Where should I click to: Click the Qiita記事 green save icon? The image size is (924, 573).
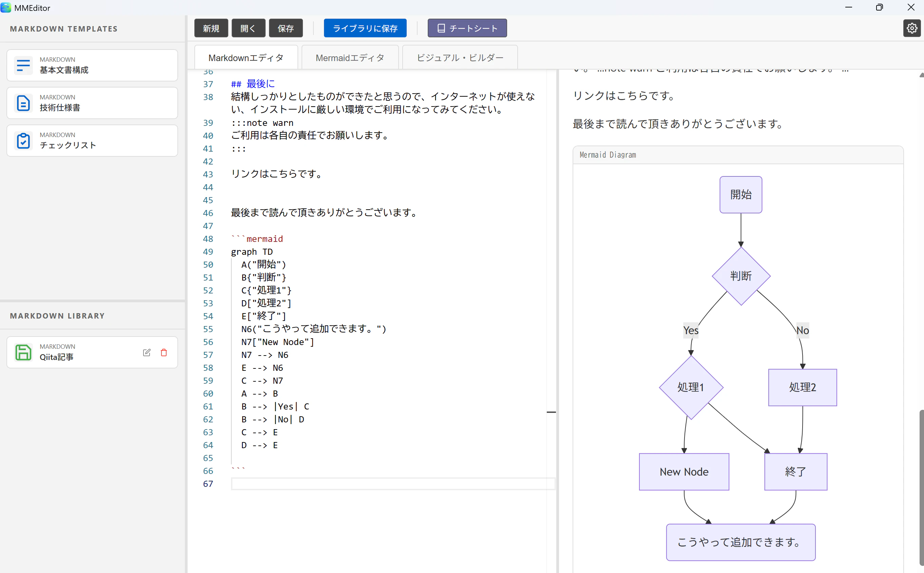[x=23, y=352]
